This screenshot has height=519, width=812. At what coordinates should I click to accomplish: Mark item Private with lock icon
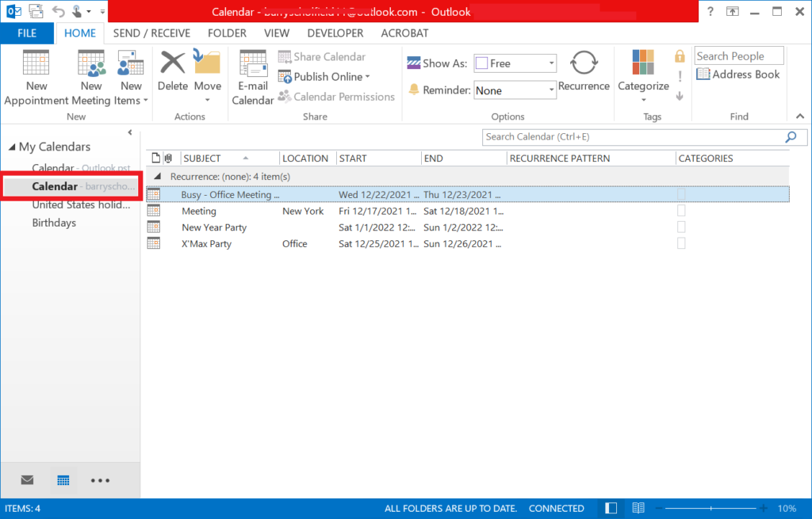[x=680, y=56]
